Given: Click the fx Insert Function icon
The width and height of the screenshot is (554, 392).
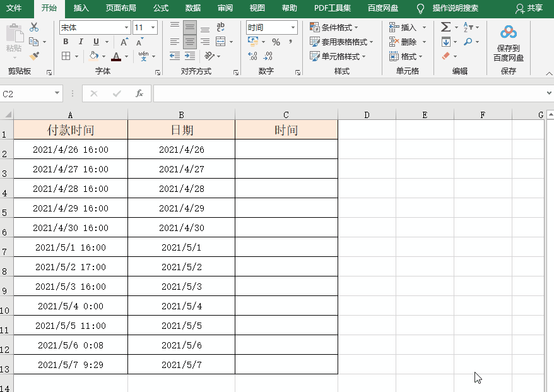Looking at the screenshot, I should point(139,93).
